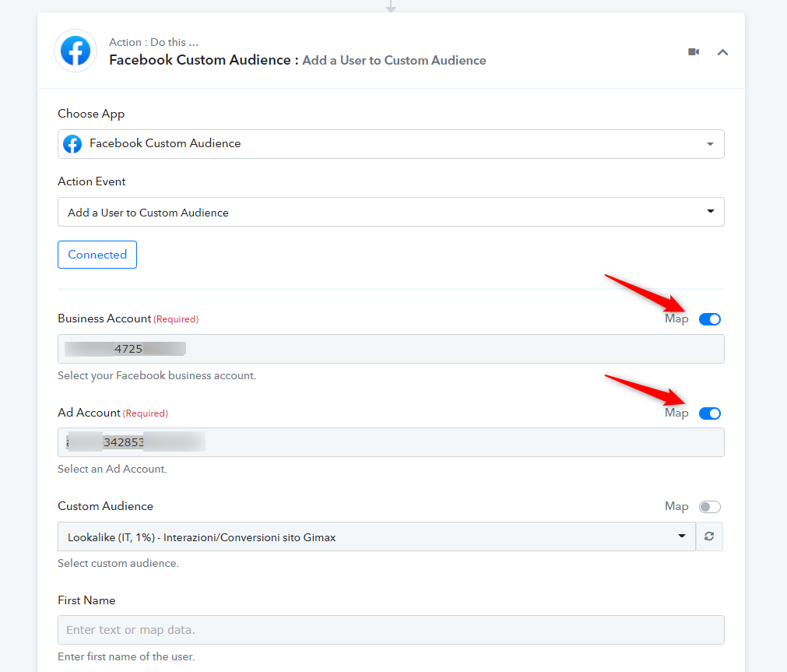787x672 pixels.
Task: Focus the First Name text field
Action: pos(391,630)
